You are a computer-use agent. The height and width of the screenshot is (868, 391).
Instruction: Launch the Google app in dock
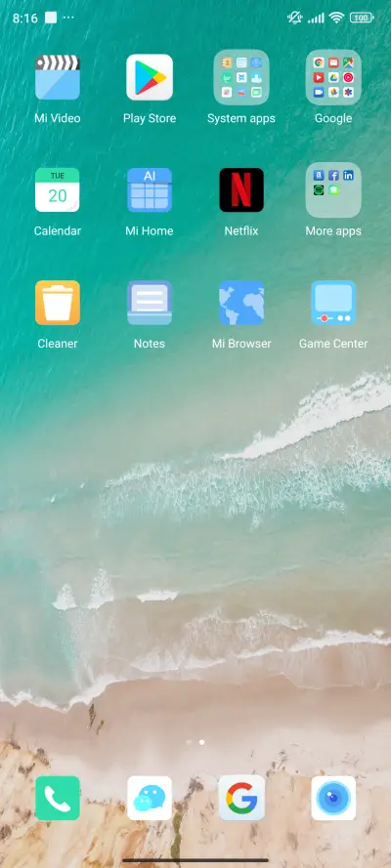pyautogui.click(x=241, y=799)
